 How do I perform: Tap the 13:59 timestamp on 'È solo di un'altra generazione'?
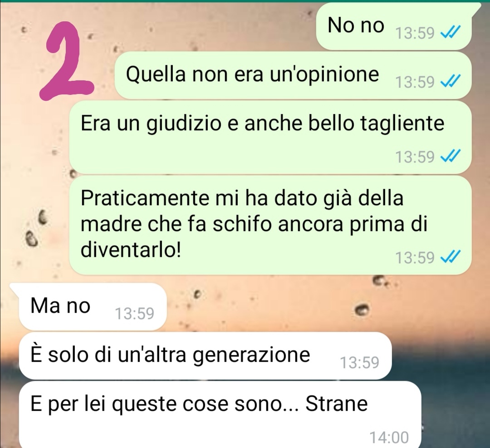click(x=359, y=362)
